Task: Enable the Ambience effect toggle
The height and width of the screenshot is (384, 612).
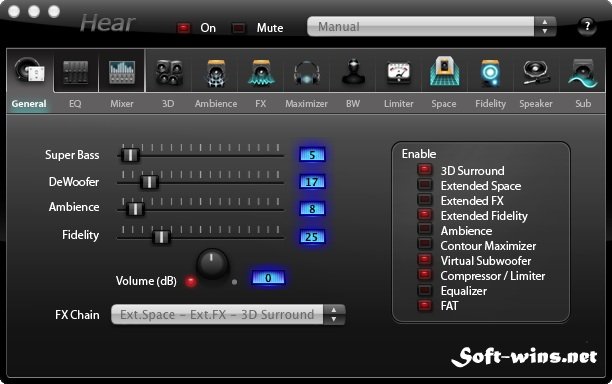Action: 425,229
